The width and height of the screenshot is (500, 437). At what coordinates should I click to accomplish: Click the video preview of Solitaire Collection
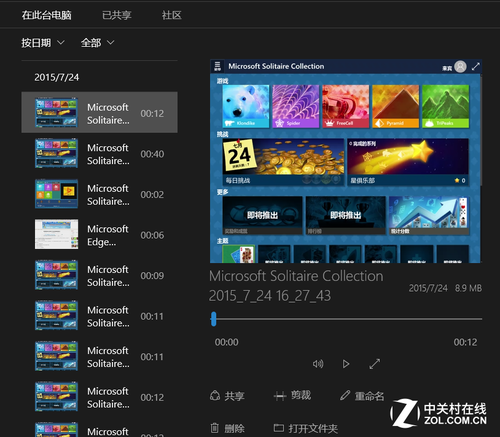coord(346,161)
